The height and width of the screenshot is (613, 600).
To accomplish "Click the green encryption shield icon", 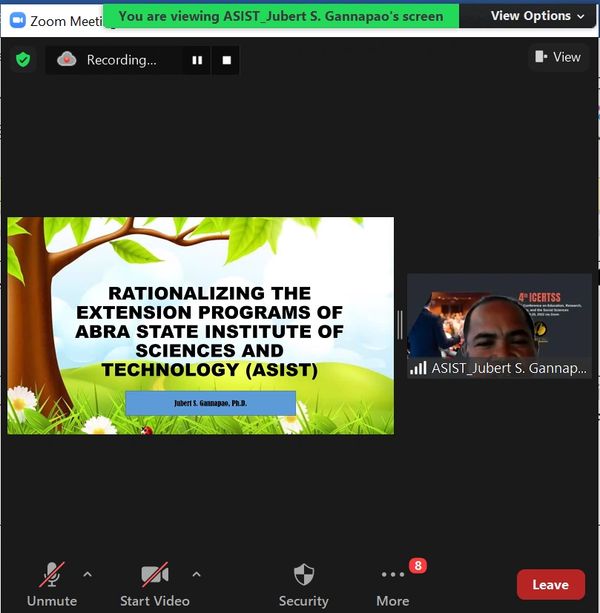I will [23, 60].
